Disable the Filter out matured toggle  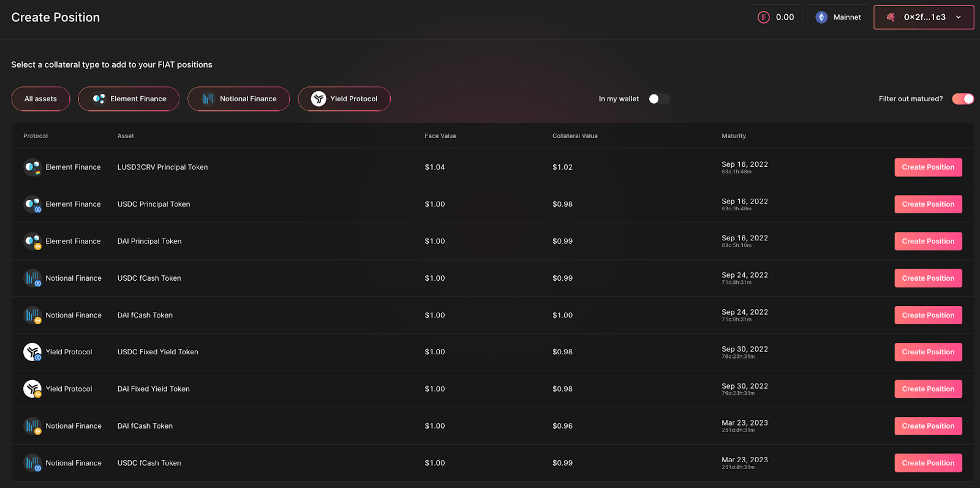click(x=963, y=99)
